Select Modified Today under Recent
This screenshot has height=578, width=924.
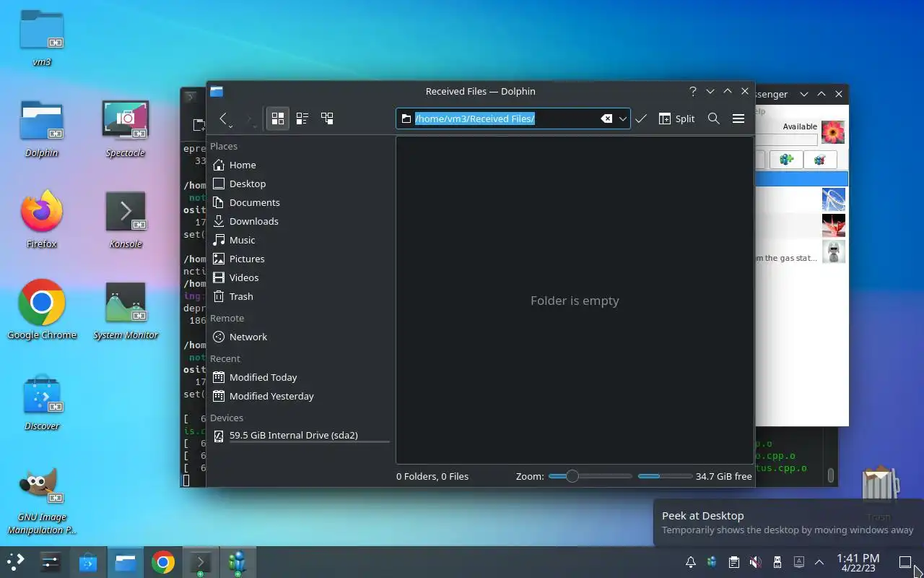click(300, 377)
